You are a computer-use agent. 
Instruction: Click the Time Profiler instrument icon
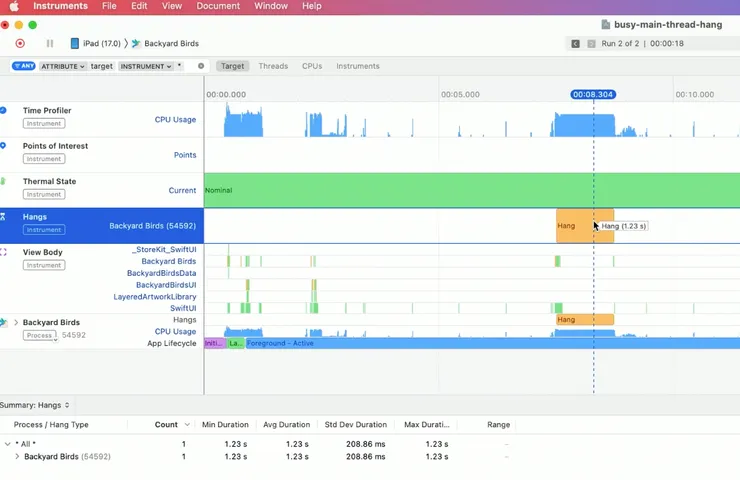point(3,110)
